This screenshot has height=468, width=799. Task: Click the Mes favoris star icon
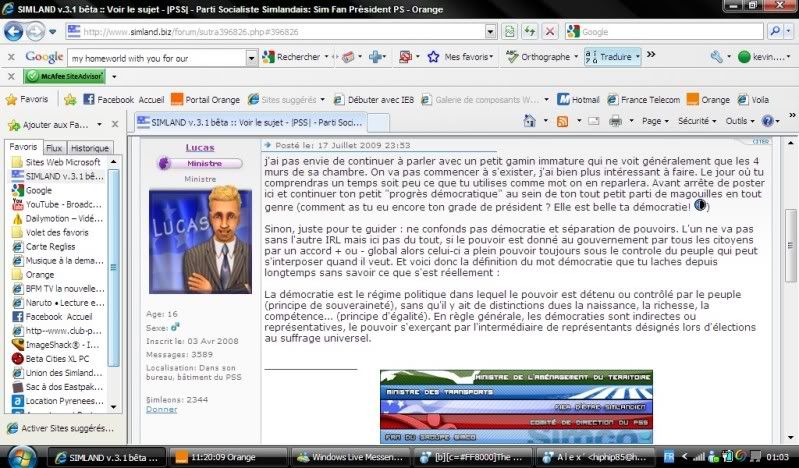tap(434, 57)
